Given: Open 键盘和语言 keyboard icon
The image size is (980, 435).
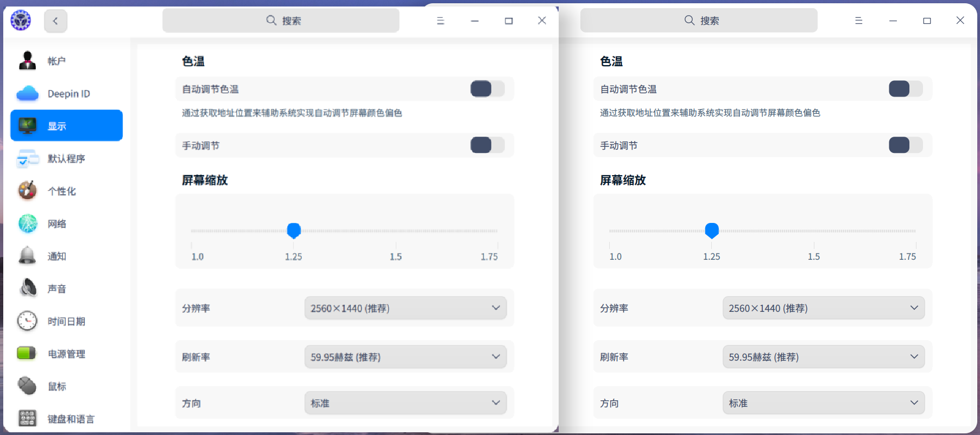Looking at the screenshot, I should (27, 419).
